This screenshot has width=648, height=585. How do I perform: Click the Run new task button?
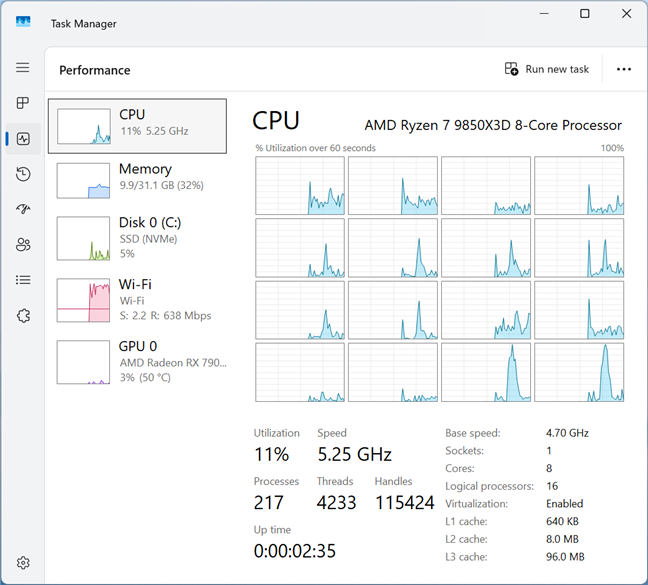[547, 69]
